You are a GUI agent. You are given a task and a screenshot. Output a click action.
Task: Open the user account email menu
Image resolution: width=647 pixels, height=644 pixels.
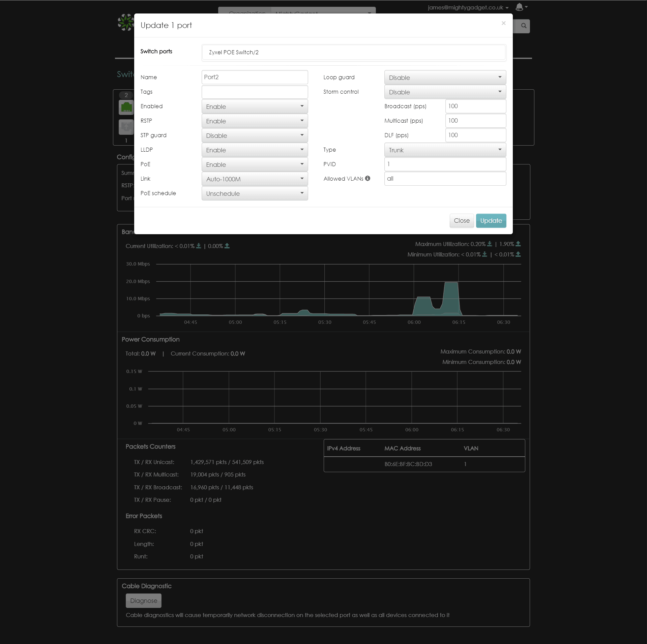pyautogui.click(x=468, y=7)
